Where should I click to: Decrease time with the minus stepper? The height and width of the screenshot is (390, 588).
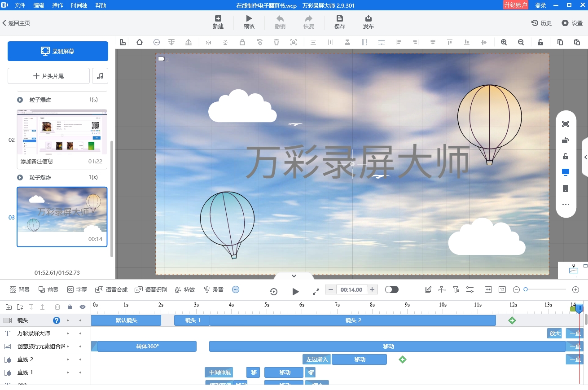click(x=331, y=289)
